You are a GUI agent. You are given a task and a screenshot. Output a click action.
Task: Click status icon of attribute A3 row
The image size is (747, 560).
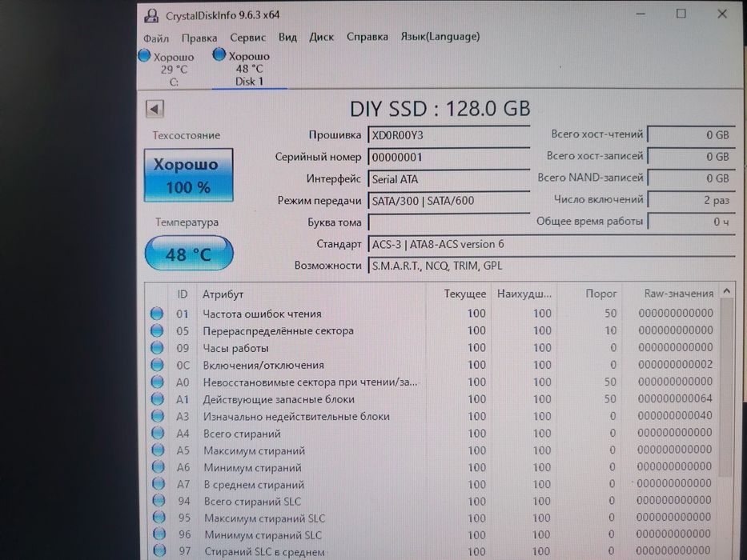coord(158,416)
